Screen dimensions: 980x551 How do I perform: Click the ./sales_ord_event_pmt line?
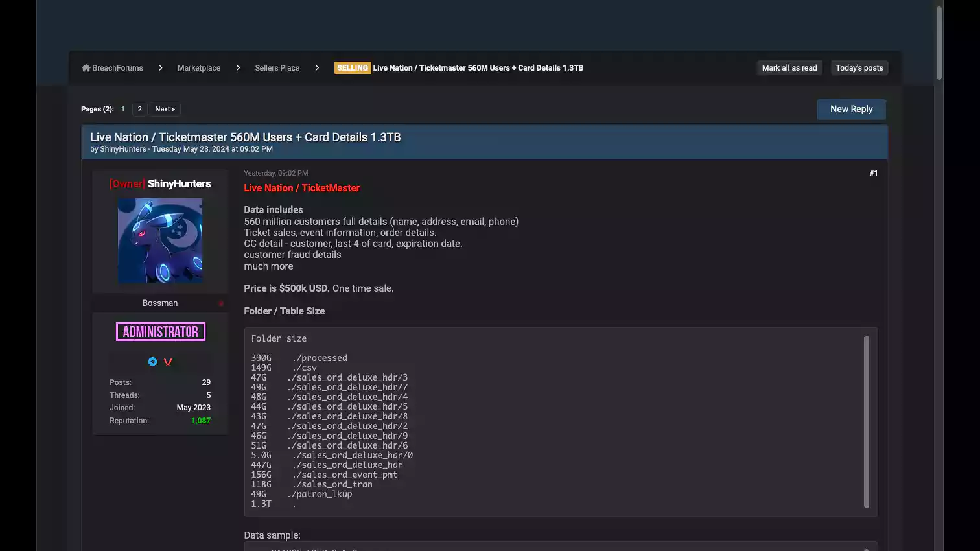[x=324, y=475]
